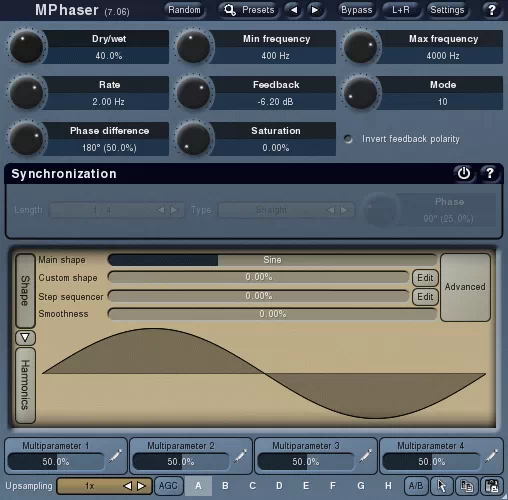Decrease Upsampling with left arrow
Viewport: 508px width, 500px height.
[128, 486]
